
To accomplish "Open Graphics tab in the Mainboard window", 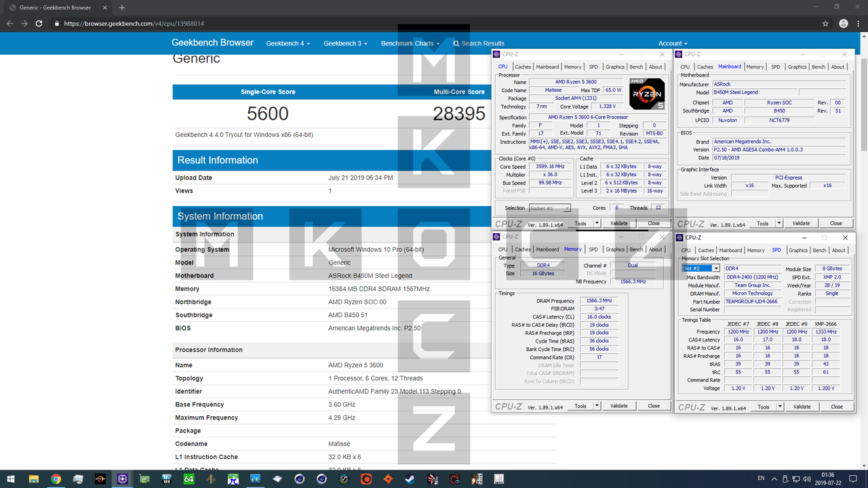I will click(797, 66).
